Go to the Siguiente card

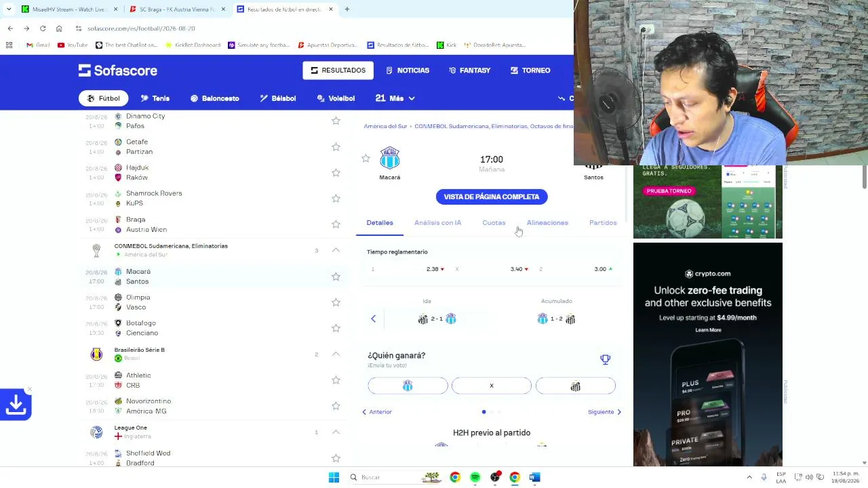(x=604, y=412)
